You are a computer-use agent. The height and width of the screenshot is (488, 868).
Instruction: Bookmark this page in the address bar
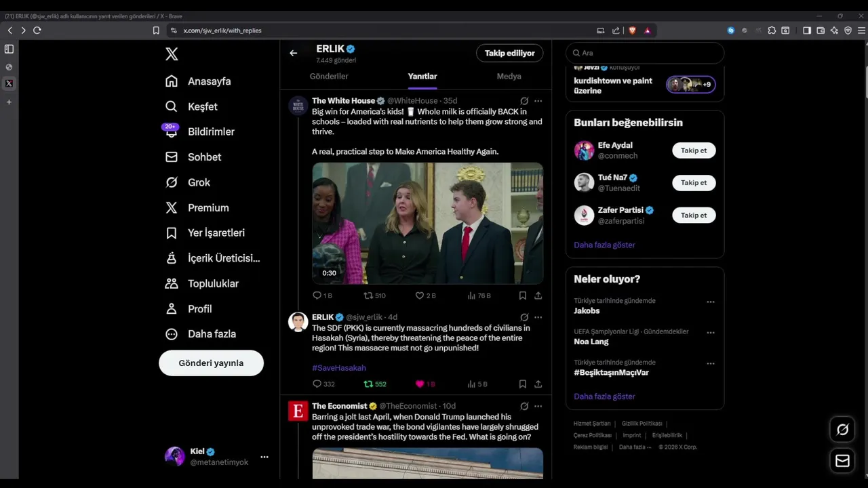click(x=156, y=30)
